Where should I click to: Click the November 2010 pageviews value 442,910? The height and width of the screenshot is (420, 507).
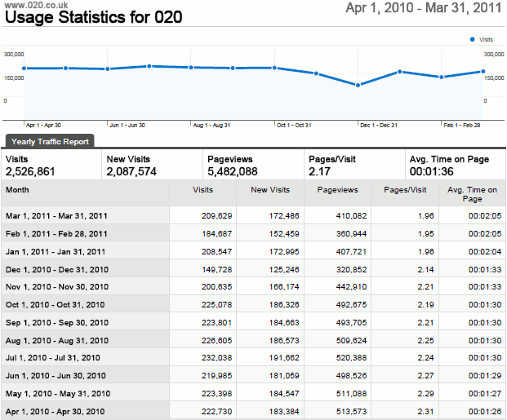point(352,286)
